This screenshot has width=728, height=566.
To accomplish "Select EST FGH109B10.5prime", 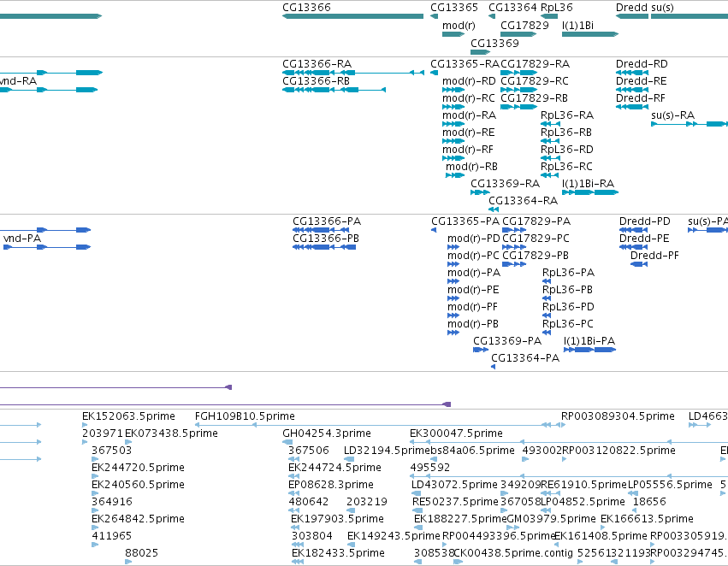I will click(245, 416).
